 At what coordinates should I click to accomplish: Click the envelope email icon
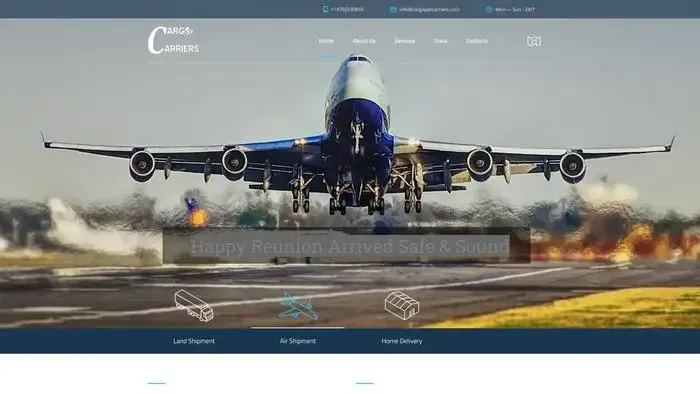pos(393,9)
